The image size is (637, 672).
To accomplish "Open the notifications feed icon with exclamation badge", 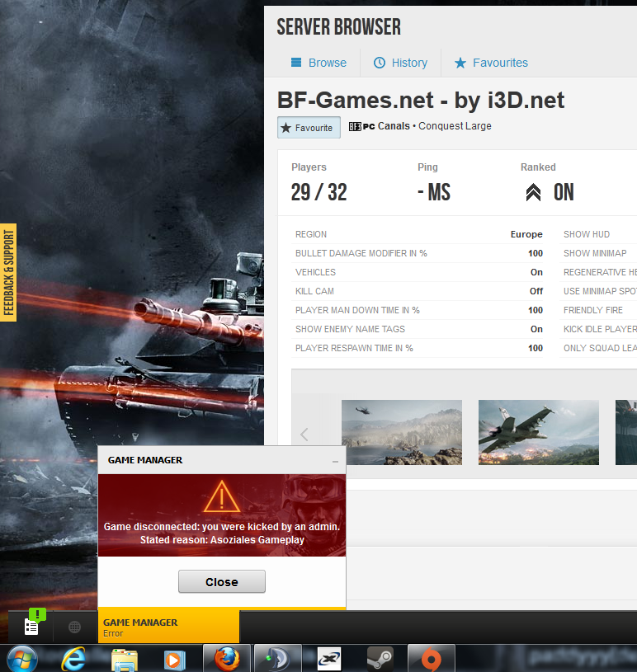I will point(33,624).
